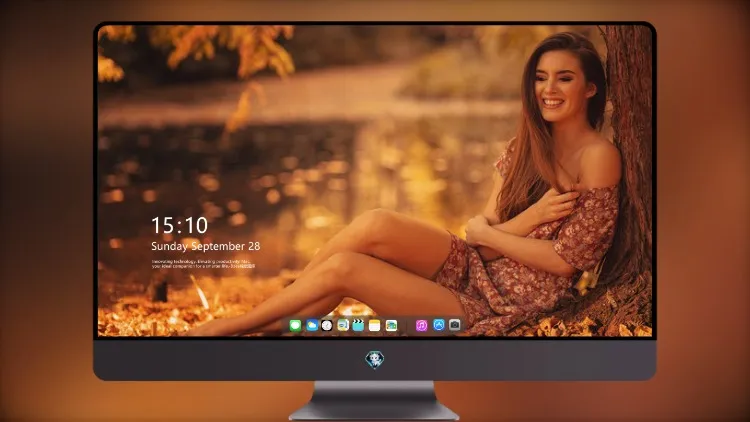Open the green Messages app in the dock

295,326
